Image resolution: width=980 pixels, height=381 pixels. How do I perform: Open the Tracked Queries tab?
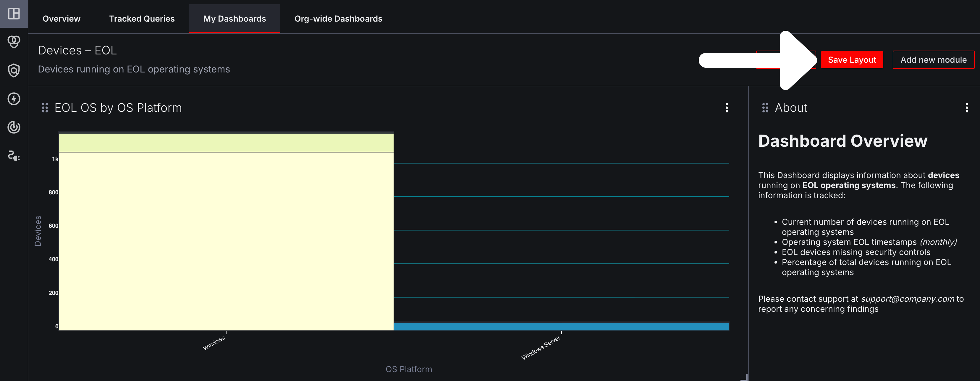point(142,19)
